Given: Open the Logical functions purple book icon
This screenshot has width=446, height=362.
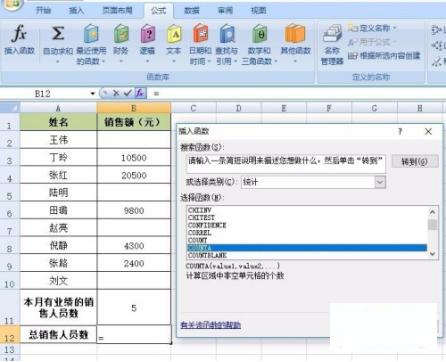Looking at the screenshot, I should (x=148, y=34).
